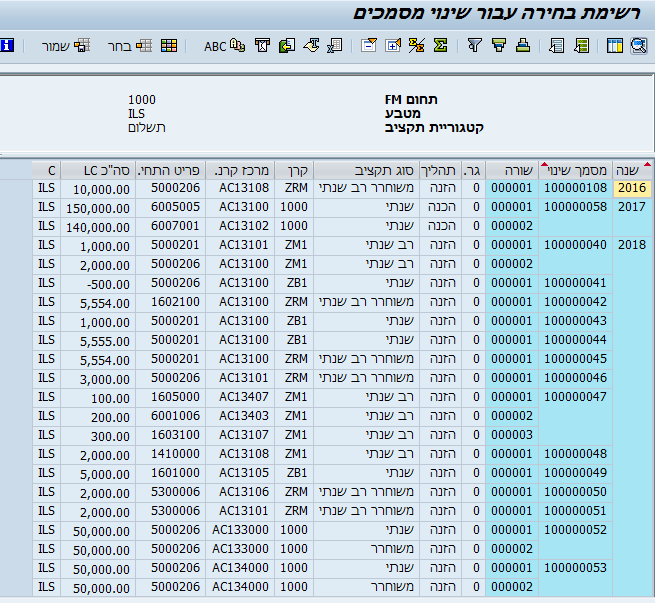Click the plain grey funnel filter icon
Viewport: 655px width, 603px height.
click(475, 45)
